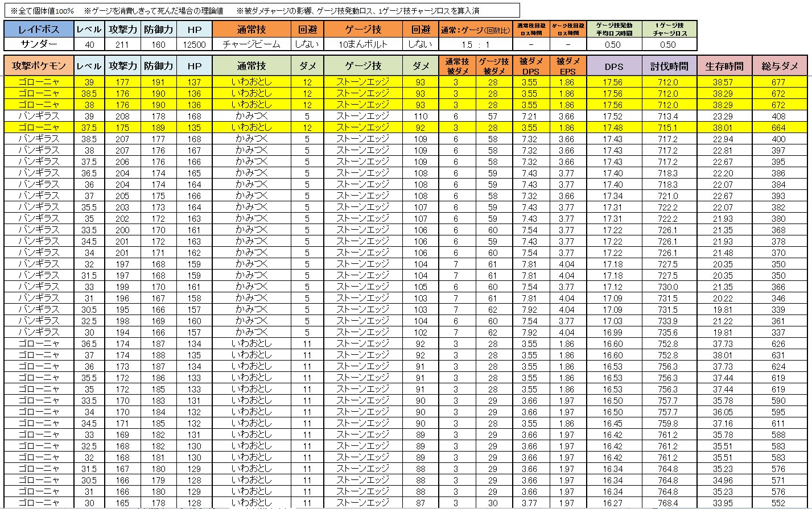Image resolution: width=812 pixels, height=509 pixels.
Task: Select the レイドボス header cell
Action: (x=39, y=30)
